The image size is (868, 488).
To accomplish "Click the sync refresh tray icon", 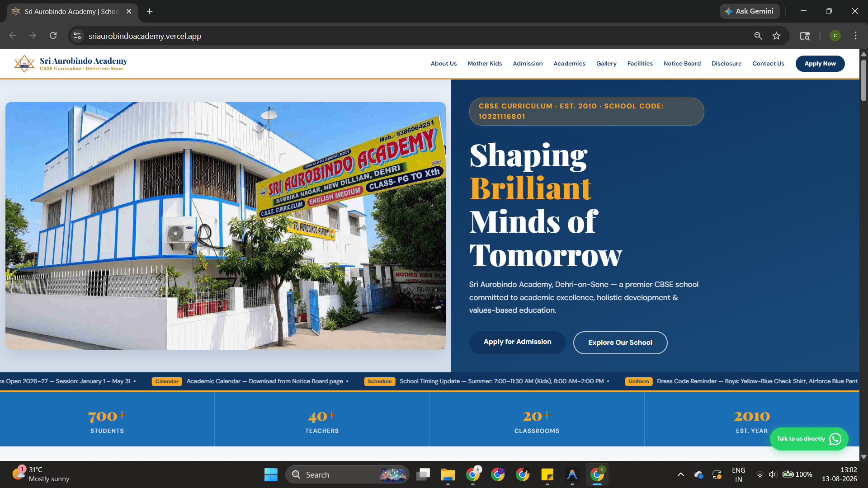I will (717, 474).
